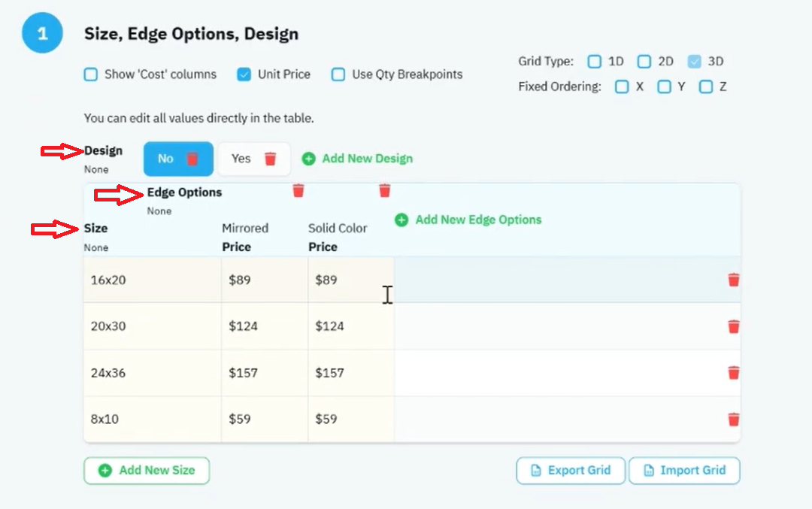Image resolution: width=812 pixels, height=509 pixels.
Task: Click the 'Size, Edge Options, Design' section title
Action: [x=191, y=34]
